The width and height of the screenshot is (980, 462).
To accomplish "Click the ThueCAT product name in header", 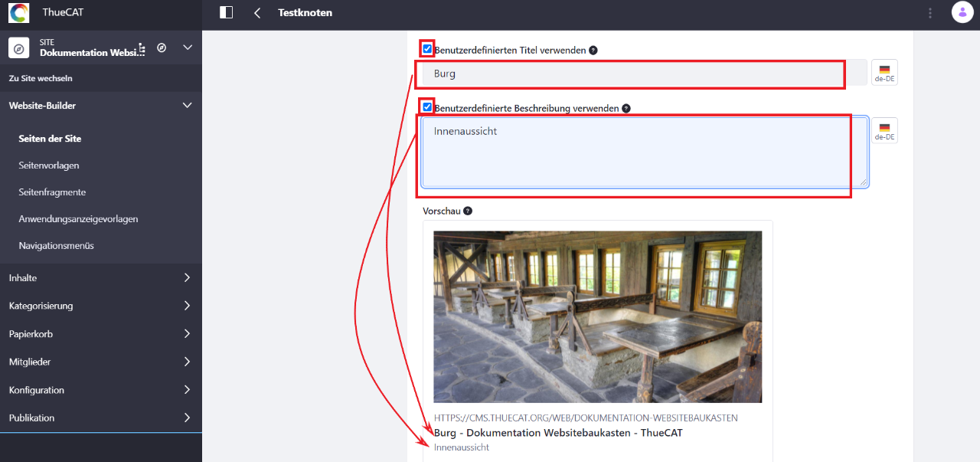I will point(63,12).
